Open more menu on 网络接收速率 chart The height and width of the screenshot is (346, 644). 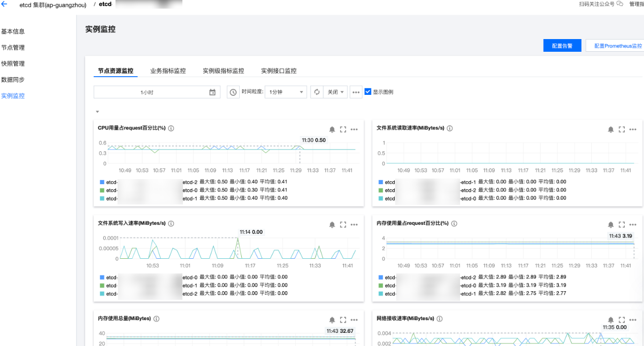point(633,320)
